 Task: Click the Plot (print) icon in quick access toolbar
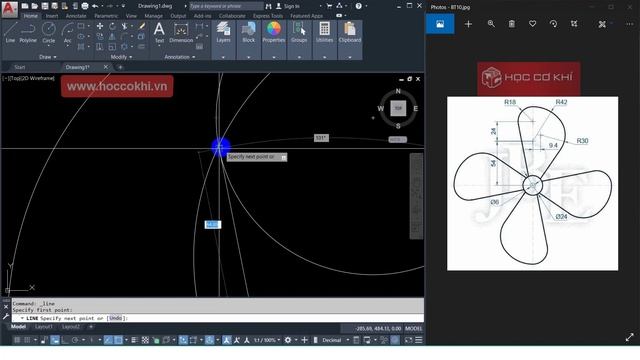(x=85, y=6)
